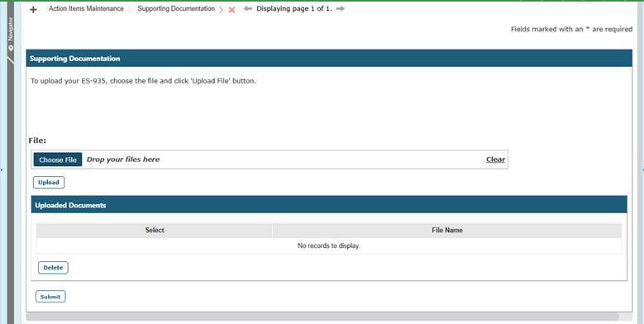Image resolution: width=644 pixels, height=324 pixels.
Task: Click the Choose File button
Action: tap(58, 160)
